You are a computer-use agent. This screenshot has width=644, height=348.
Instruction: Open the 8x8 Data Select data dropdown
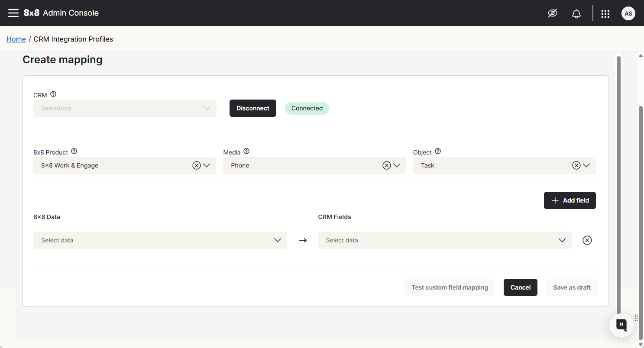click(x=160, y=240)
